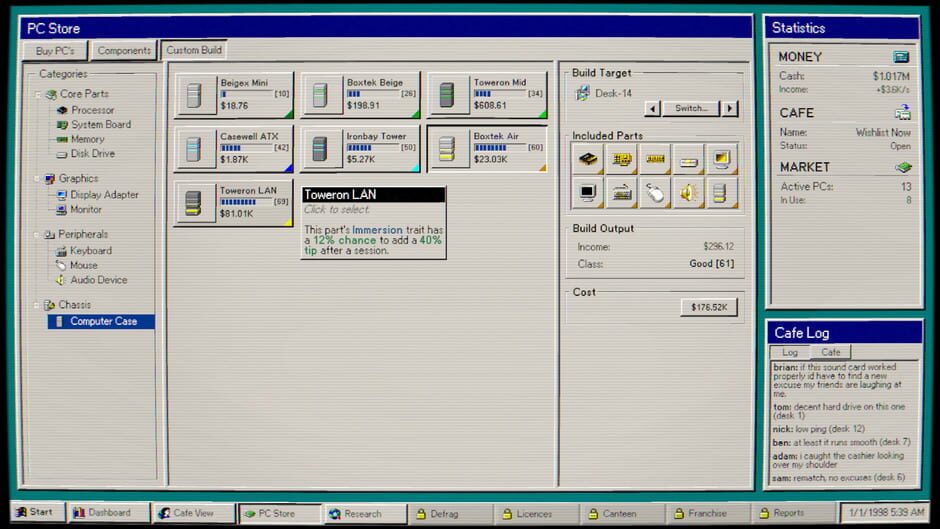Open Cafe View from the taskbar

pos(193,513)
